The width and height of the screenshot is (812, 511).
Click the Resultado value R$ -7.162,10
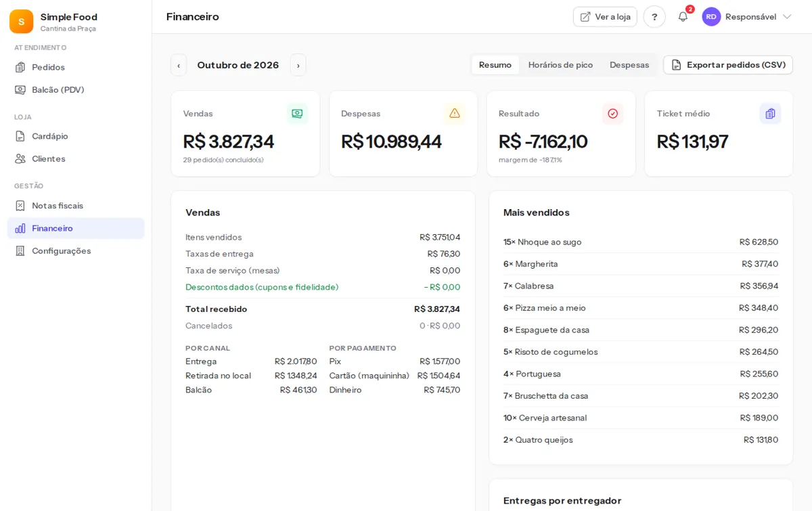543,141
